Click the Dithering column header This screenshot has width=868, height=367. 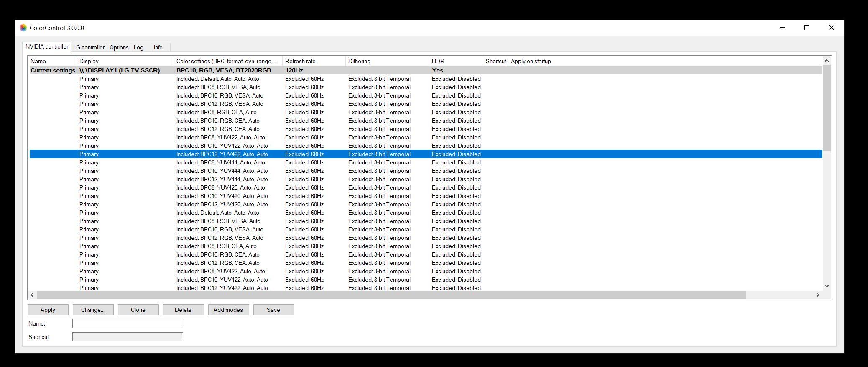(x=388, y=61)
